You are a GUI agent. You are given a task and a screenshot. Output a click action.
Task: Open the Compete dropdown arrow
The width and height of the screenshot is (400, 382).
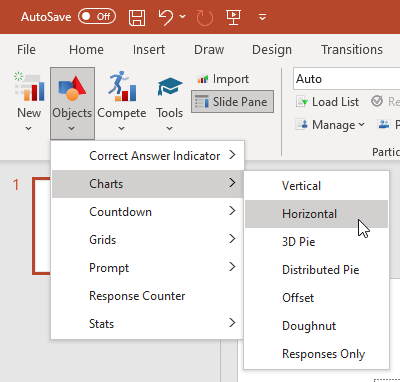[121, 128]
